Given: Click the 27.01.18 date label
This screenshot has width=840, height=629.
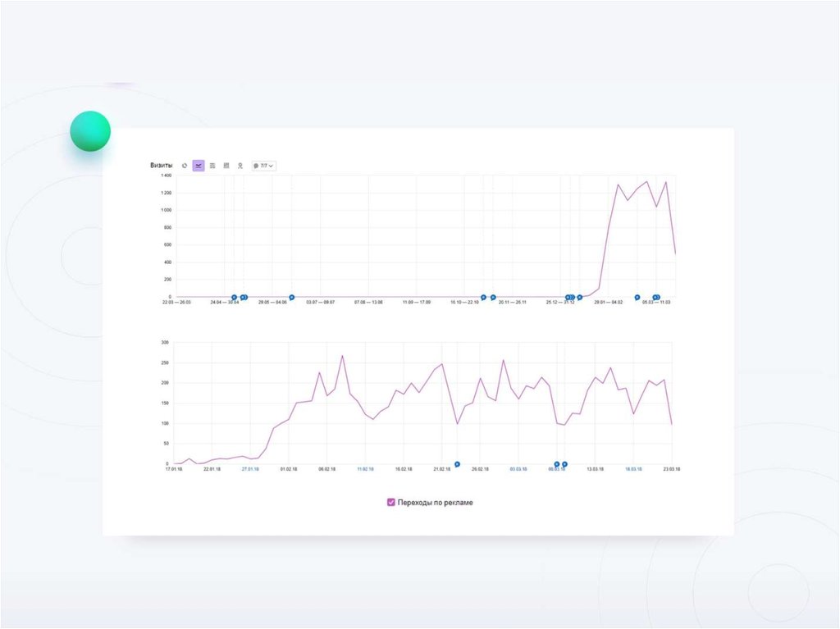Looking at the screenshot, I should (x=250, y=469).
